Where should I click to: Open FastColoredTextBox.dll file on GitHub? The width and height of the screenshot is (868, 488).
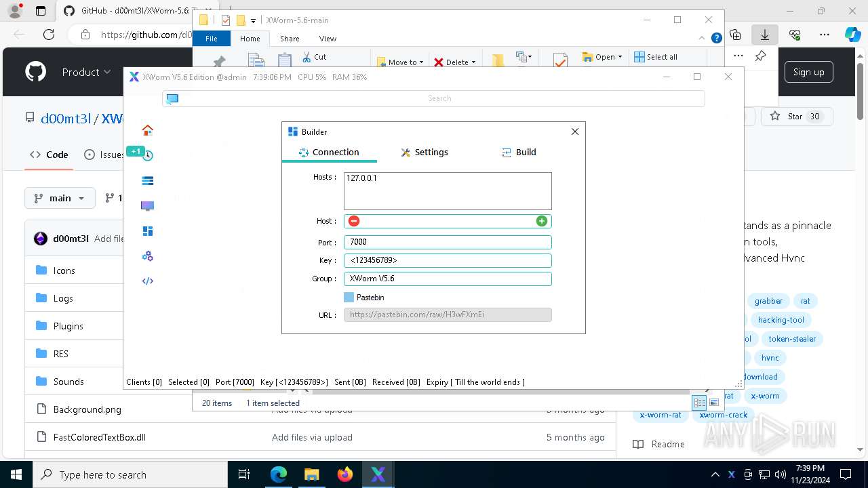coord(100,437)
